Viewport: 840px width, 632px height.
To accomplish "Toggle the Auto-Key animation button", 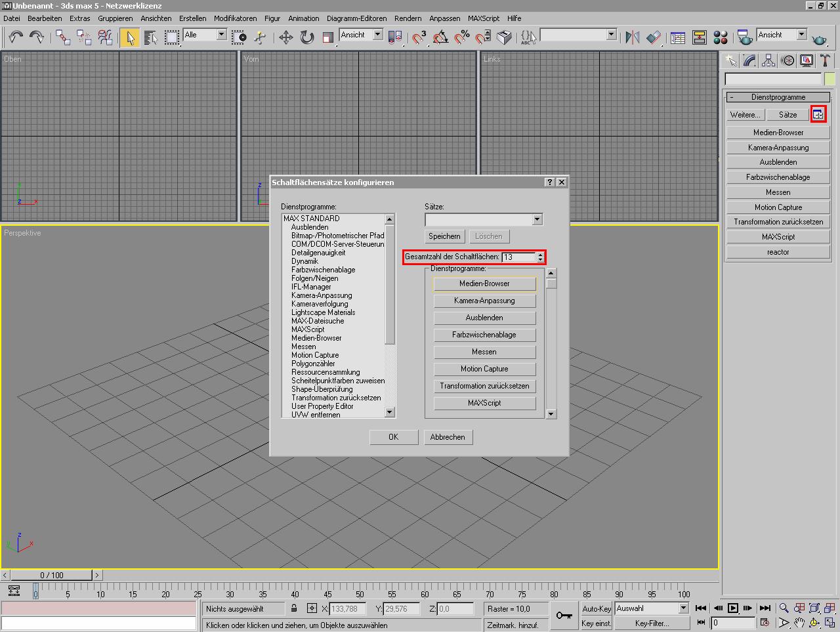I will [x=596, y=608].
